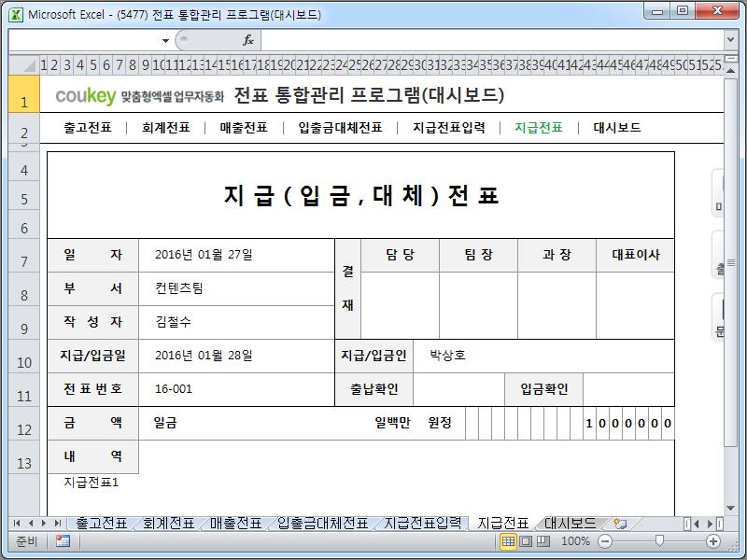Switch to Page Break Preview icon
747x560 pixels.
tap(543, 541)
